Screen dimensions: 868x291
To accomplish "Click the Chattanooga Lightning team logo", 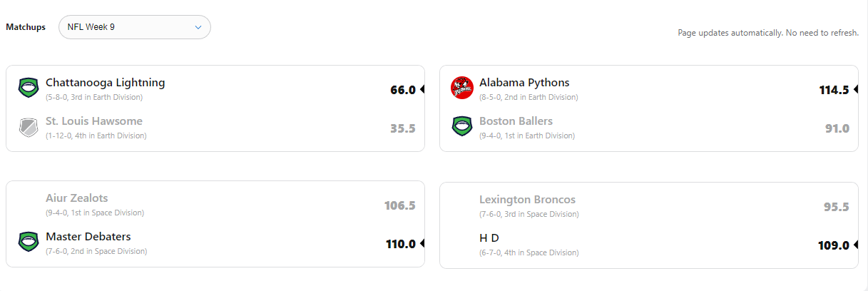I will click(x=28, y=88).
